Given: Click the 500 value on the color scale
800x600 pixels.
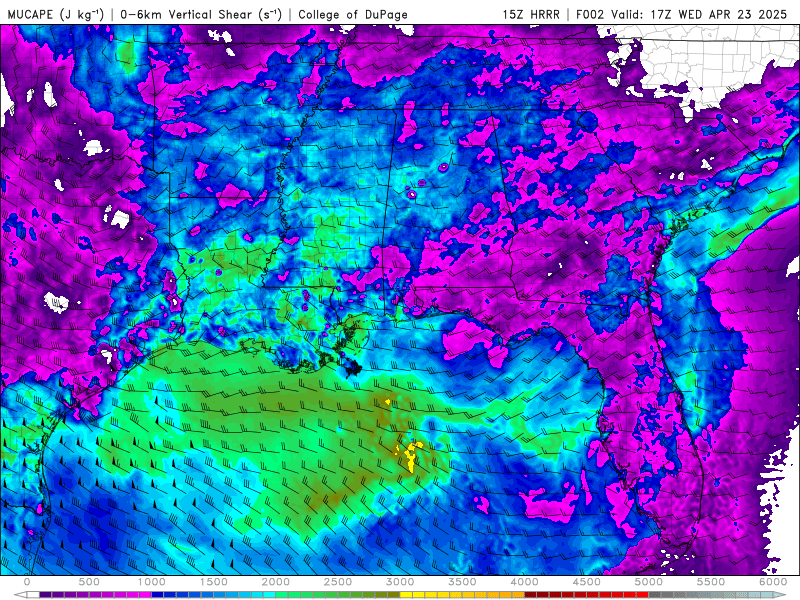Looking at the screenshot, I should click(x=89, y=582).
